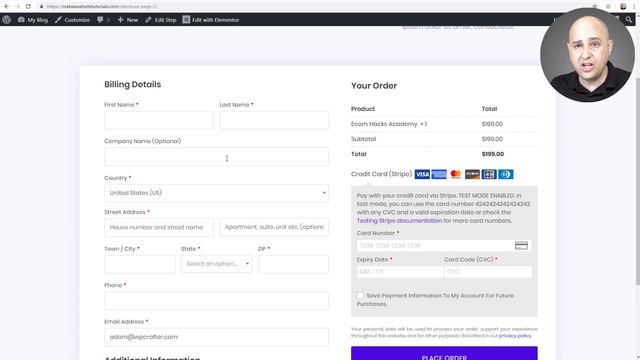Open the State select dropdown
640x360 pixels.
tap(217, 264)
